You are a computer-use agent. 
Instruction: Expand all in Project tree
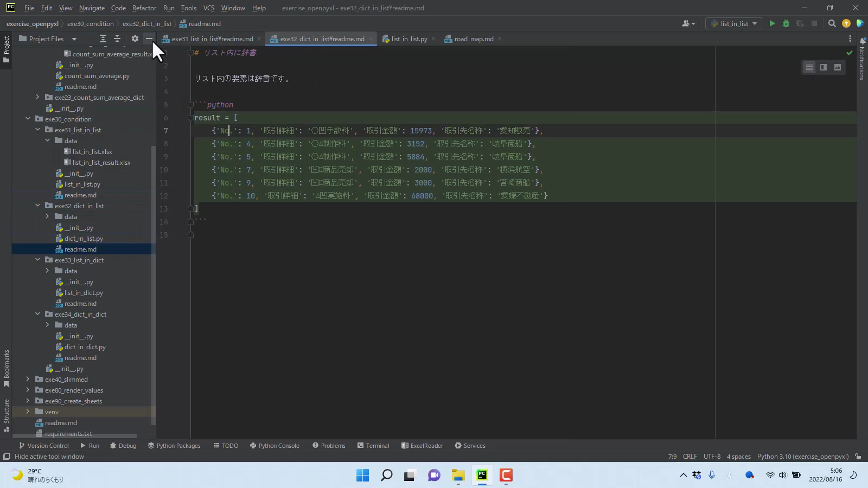pos(103,38)
